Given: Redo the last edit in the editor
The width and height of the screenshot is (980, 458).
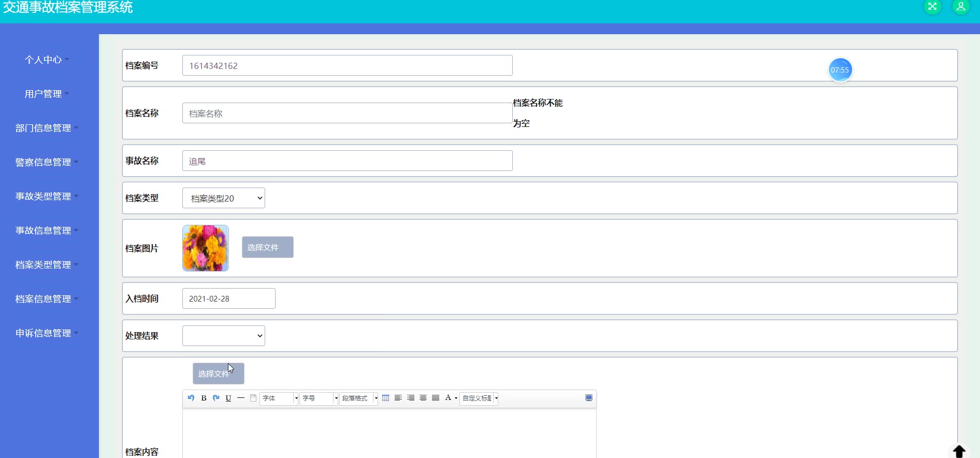Looking at the screenshot, I should [216, 398].
